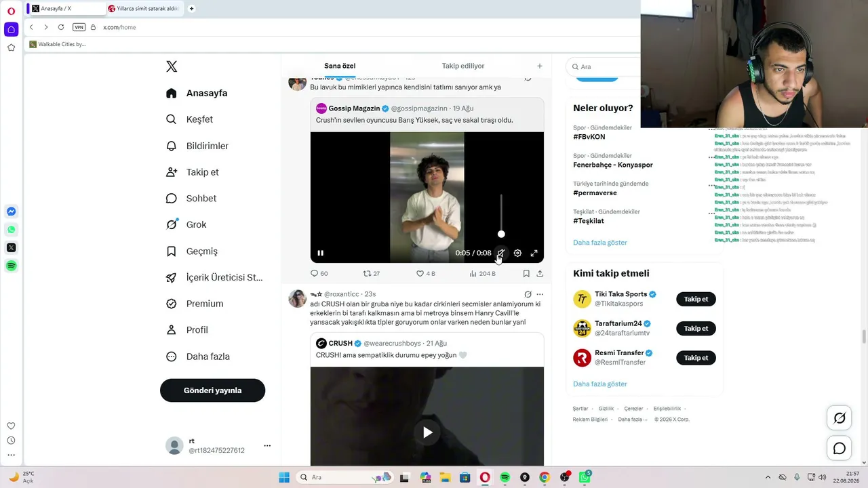The image size is (868, 488).
Task: Open the floating chat button
Action: (840, 449)
